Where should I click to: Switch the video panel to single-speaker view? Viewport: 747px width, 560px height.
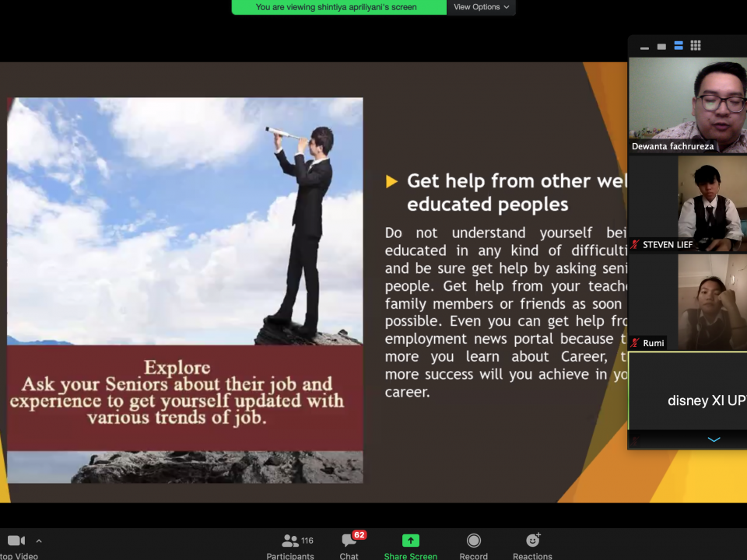pos(661,46)
